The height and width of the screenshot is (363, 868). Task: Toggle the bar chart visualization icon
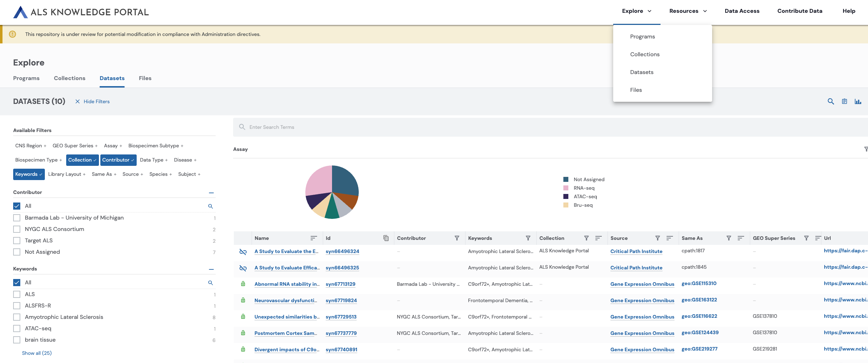(858, 101)
